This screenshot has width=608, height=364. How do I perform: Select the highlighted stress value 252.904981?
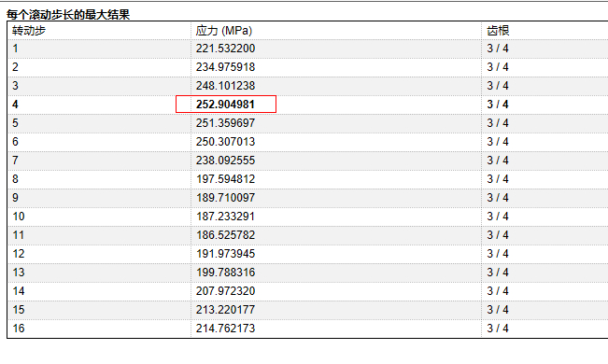coord(225,105)
